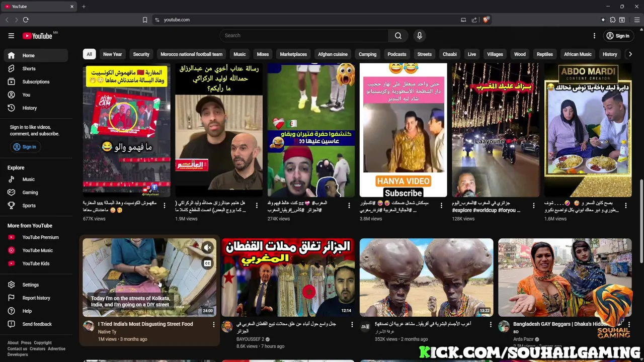
Task: Bookmark this page via bookmark icon
Action: 145,20
